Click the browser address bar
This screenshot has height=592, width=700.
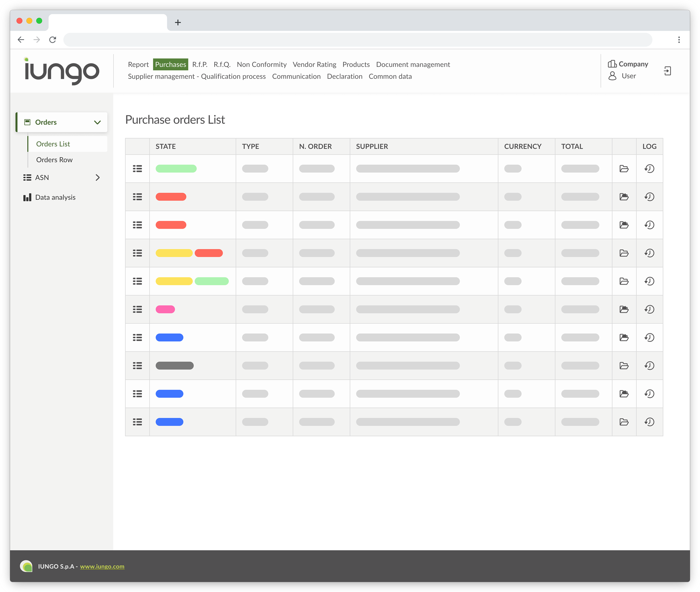pos(357,40)
